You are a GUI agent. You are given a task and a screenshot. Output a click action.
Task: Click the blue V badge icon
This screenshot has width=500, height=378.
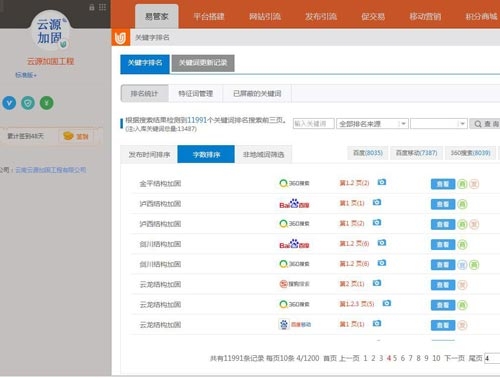tap(9, 103)
